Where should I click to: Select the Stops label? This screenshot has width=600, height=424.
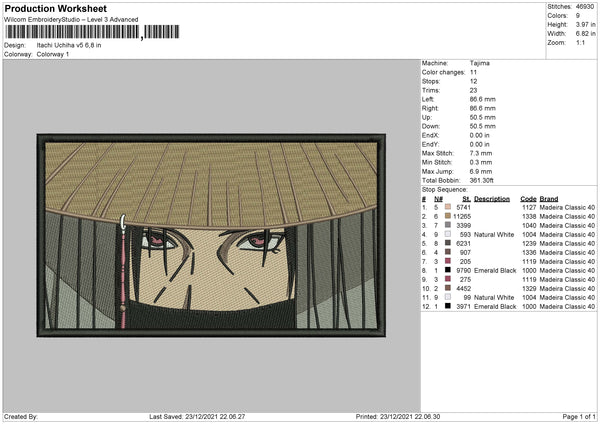point(431,81)
